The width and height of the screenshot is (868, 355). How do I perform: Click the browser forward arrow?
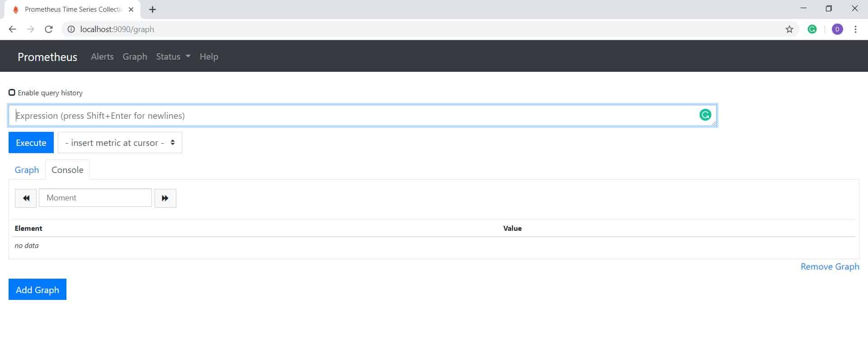30,29
